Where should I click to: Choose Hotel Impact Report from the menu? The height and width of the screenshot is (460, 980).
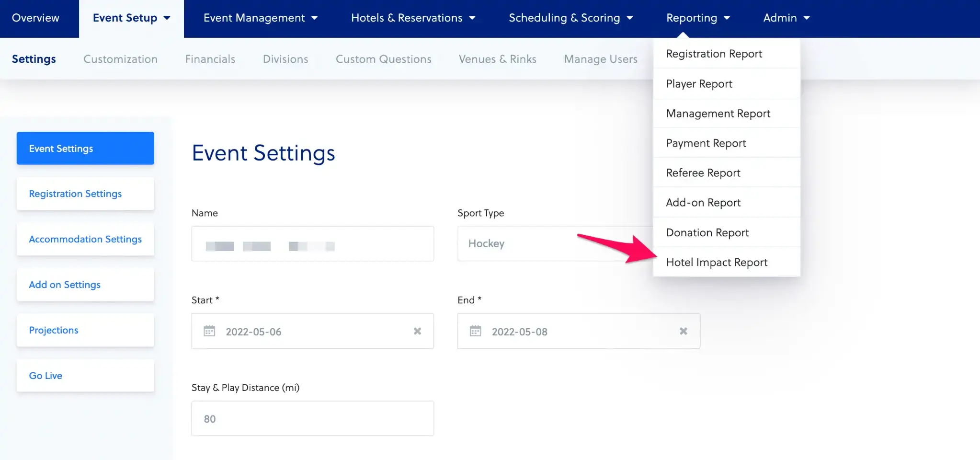pyautogui.click(x=727, y=262)
